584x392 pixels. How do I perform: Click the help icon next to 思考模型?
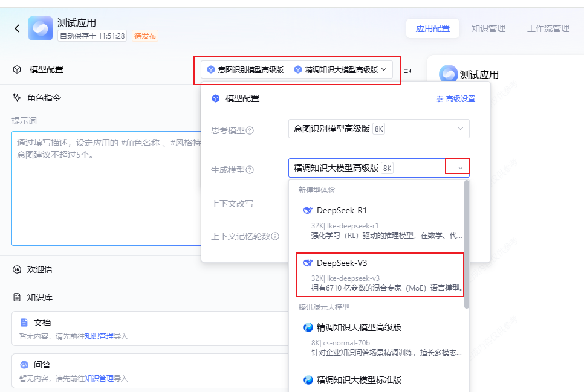pyautogui.click(x=250, y=130)
